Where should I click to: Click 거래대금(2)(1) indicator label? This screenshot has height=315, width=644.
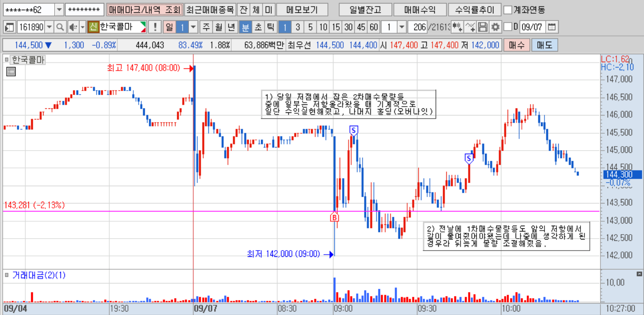[39, 275]
